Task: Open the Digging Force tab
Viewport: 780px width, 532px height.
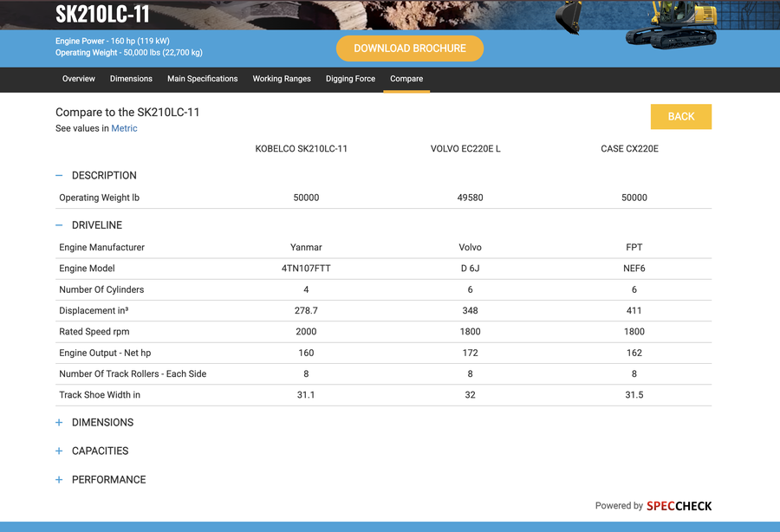Action: (x=350, y=79)
